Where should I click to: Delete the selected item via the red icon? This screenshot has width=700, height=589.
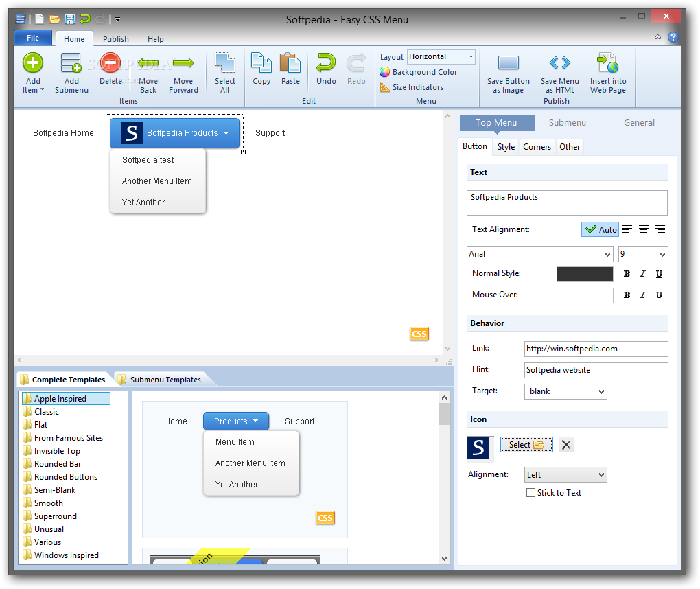click(x=110, y=62)
